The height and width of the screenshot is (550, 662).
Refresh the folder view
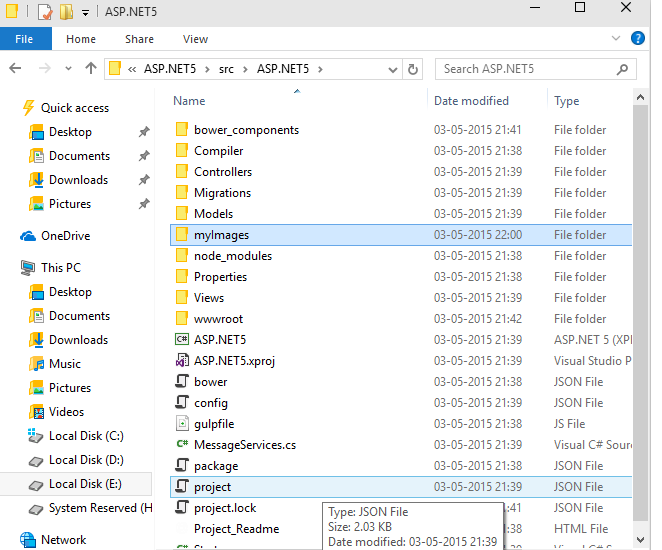tap(412, 69)
